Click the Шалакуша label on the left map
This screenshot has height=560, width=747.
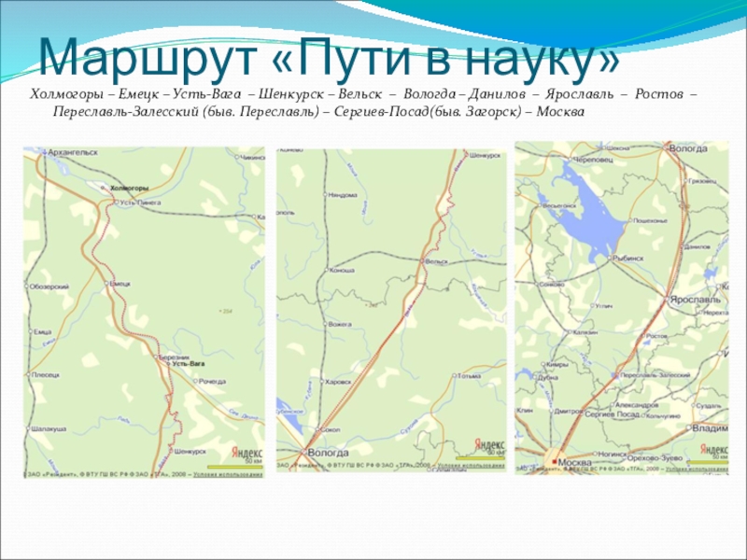coord(49,429)
